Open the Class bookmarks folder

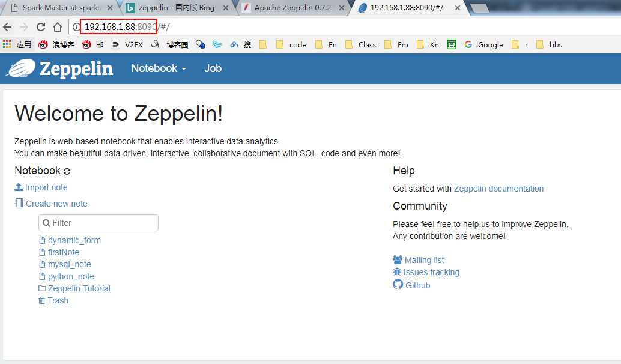point(360,44)
